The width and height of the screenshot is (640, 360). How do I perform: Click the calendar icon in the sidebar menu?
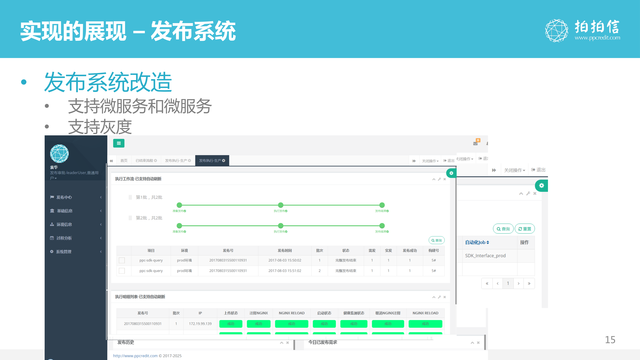[52, 238]
